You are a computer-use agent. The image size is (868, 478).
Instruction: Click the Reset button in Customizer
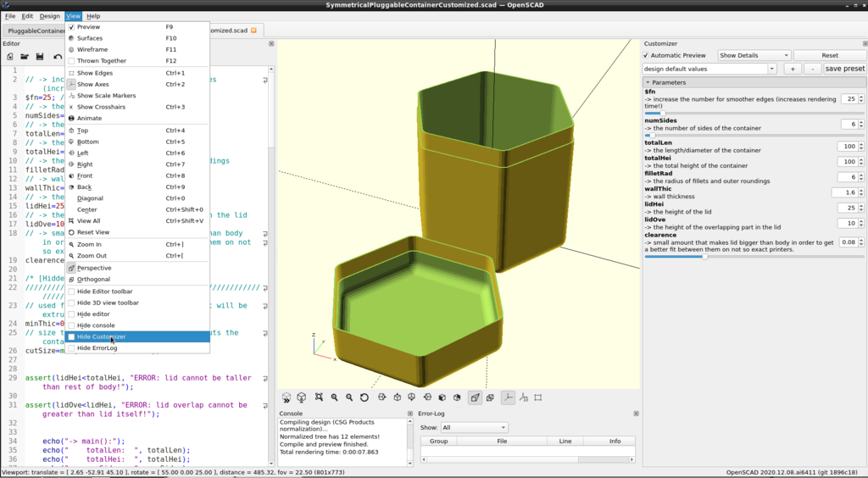click(x=830, y=55)
